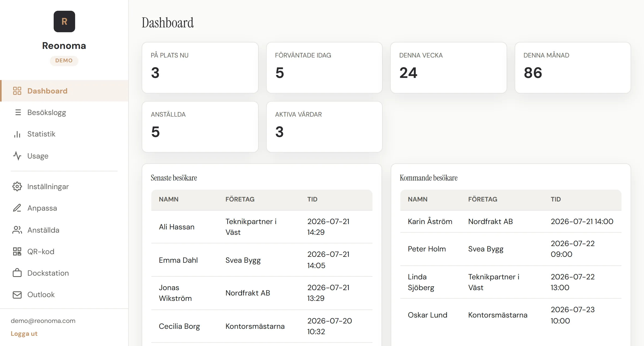Click demo@reonoma.com account email
This screenshot has height=346, width=644.
click(43, 321)
